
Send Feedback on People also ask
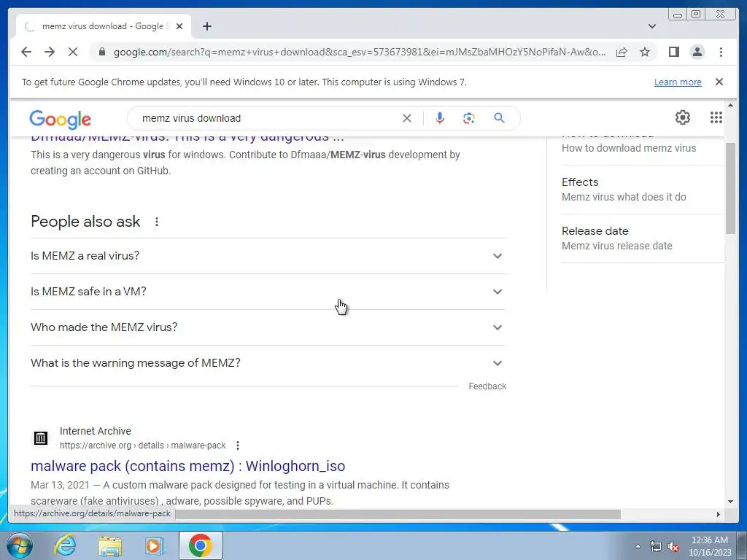[487, 386]
